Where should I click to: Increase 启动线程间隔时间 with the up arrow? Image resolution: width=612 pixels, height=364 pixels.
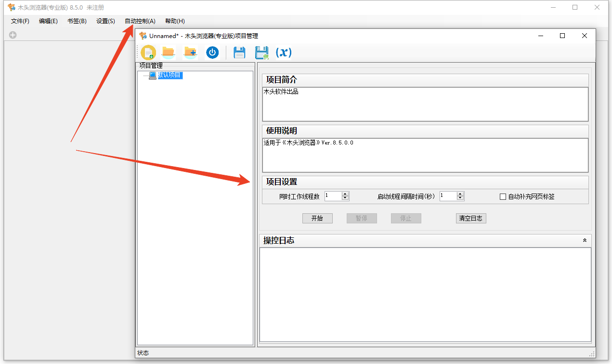460,194
